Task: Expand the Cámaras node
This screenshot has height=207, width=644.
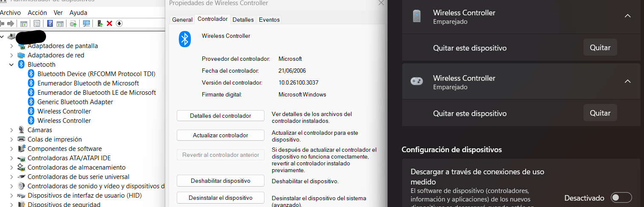Action: [x=11, y=130]
